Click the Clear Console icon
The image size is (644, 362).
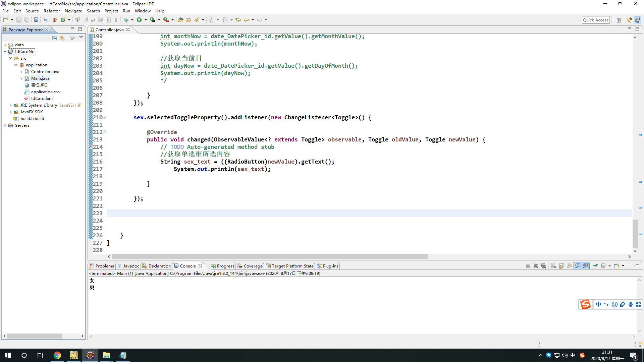coord(554,266)
